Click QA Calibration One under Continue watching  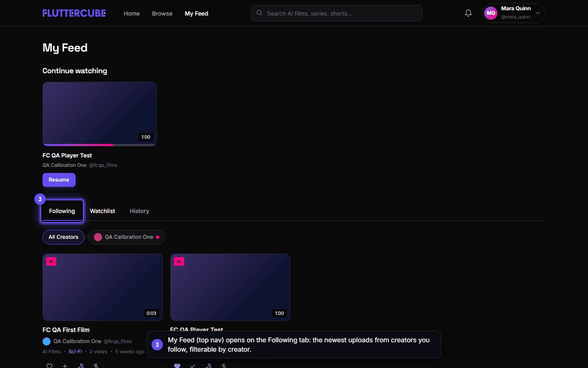click(x=65, y=165)
